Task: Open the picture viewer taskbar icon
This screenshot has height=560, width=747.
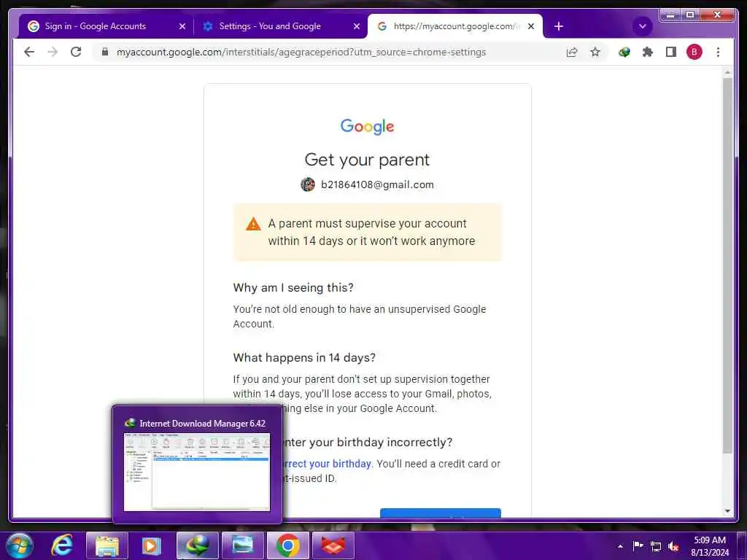Action: tap(242, 545)
